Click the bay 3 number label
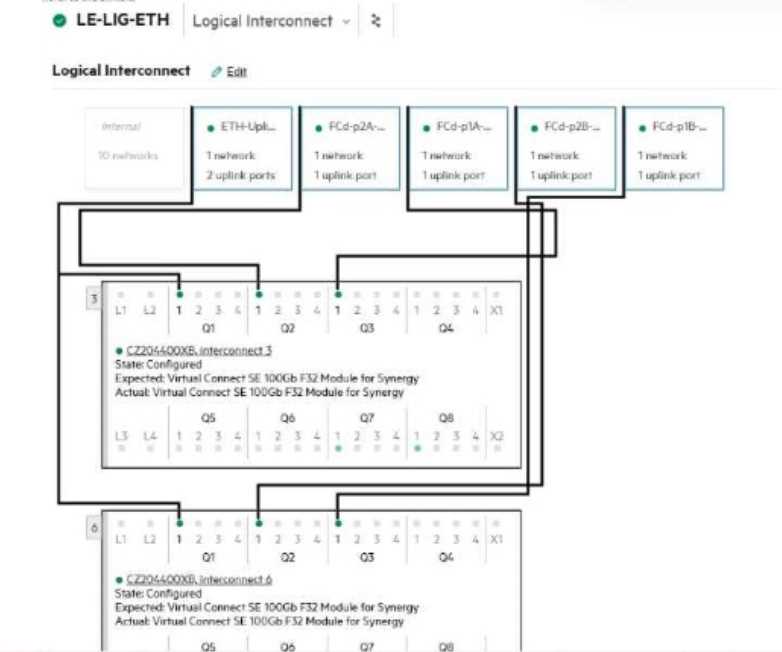The image size is (782, 652). [93, 299]
